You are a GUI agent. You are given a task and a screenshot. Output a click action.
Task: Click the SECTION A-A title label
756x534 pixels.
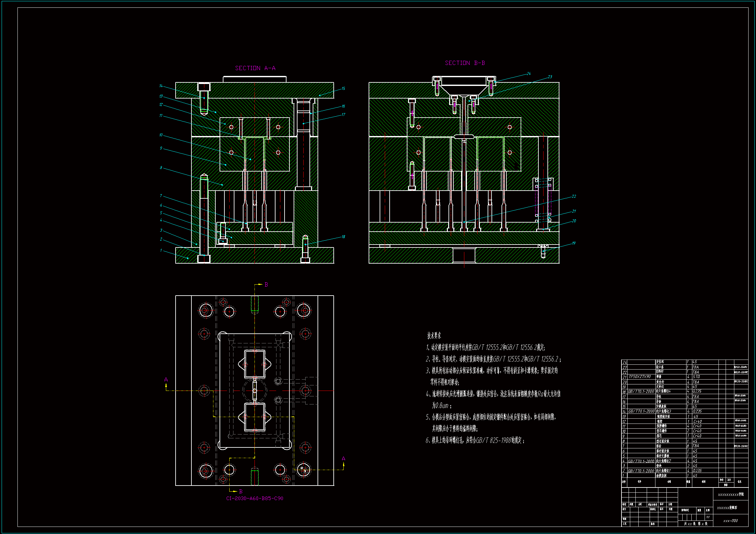tap(255, 68)
